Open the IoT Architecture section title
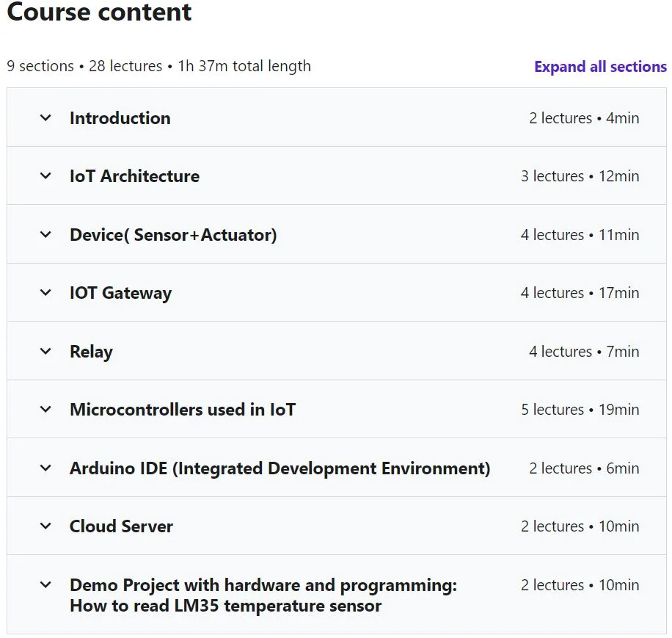 [134, 176]
